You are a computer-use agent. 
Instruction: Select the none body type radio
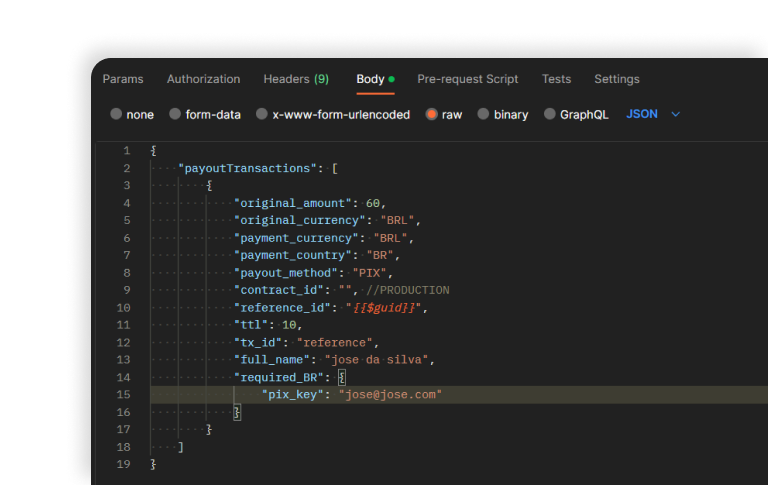[x=116, y=114]
